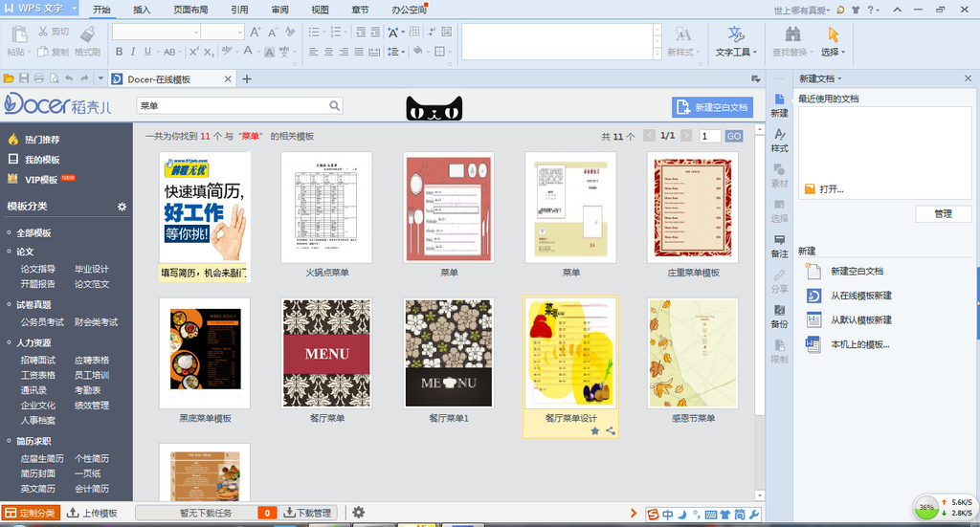Image resolution: width=980 pixels, height=527 pixels.
Task: Open the document tab list dropdown
Action: (x=756, y=78)
